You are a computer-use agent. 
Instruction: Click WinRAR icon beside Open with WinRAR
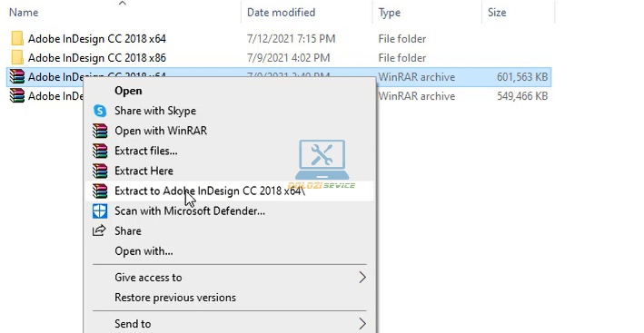pyautogui.click(x=100, y=131)
